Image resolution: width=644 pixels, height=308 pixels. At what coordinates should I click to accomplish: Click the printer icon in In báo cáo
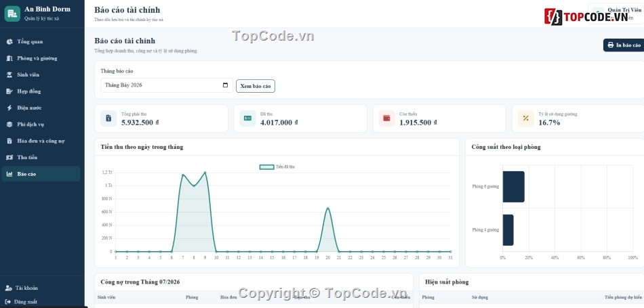pyautogui.click(x=611, y=45)
